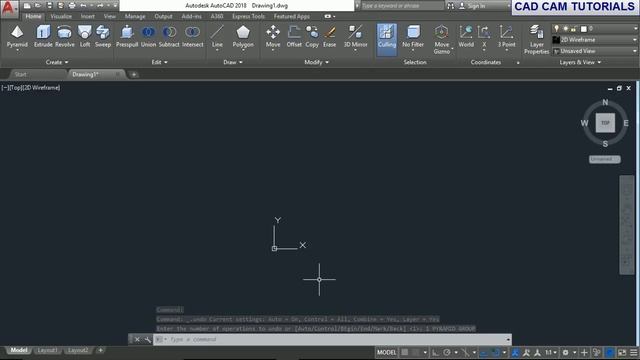The width and height of the screenshot is (640, 360).
Task: Start the Sweep command
Action: pos(103,36)
